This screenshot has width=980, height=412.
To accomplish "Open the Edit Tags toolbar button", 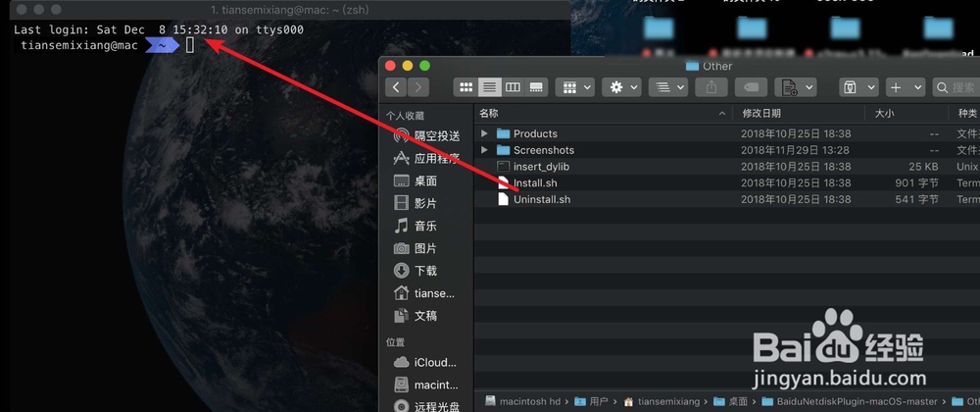I will [x=751, y=87].
